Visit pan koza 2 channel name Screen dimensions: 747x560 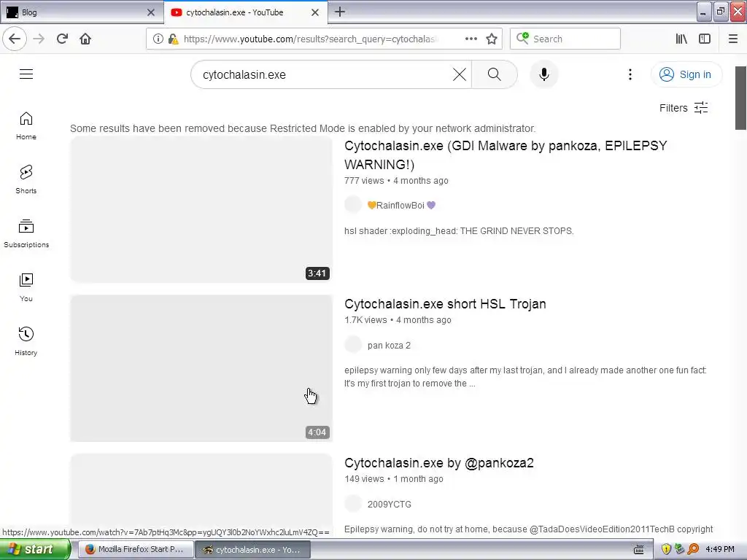coord(389,345)
